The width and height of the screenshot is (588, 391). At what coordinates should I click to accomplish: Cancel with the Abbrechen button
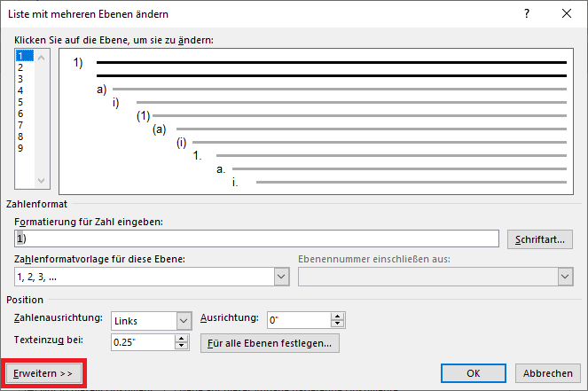548,373
